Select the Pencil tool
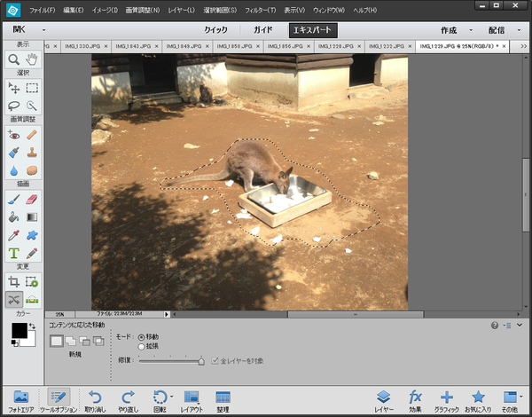The width and height of the screenshot is (532, 417). pos(32,253)
